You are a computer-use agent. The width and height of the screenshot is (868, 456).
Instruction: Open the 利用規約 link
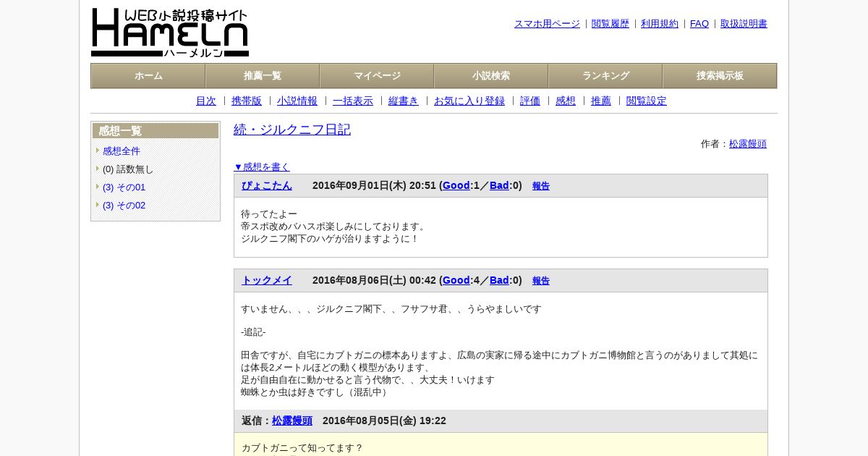coord(660,24)
